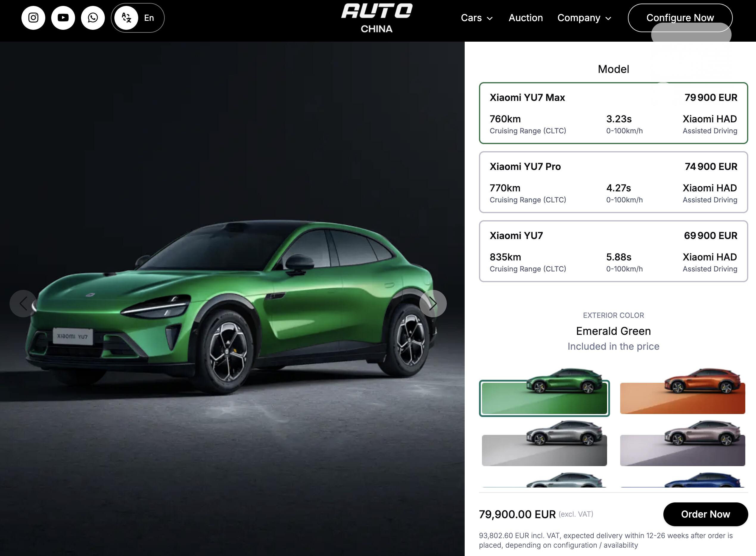The width and height of the screenshot is (756, 556).
Task: Click the Configure Now button
Action: (x=680, y=18)
